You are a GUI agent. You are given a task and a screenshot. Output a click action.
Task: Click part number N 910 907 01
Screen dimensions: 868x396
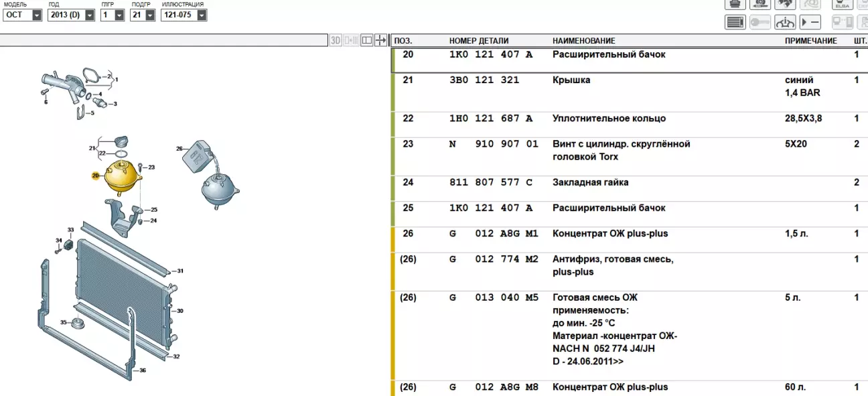coord(494,143)
